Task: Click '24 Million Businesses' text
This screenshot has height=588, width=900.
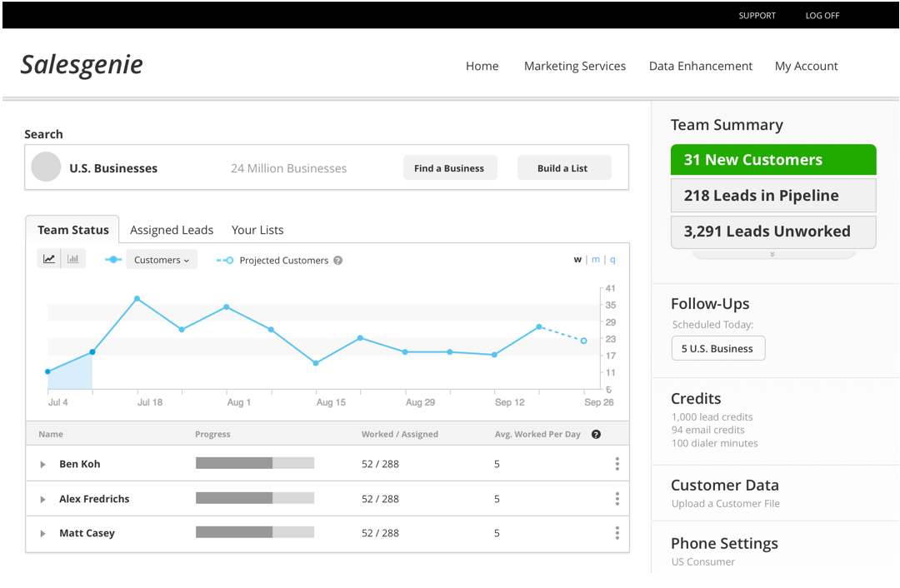Action: click(x=288, y=168)
